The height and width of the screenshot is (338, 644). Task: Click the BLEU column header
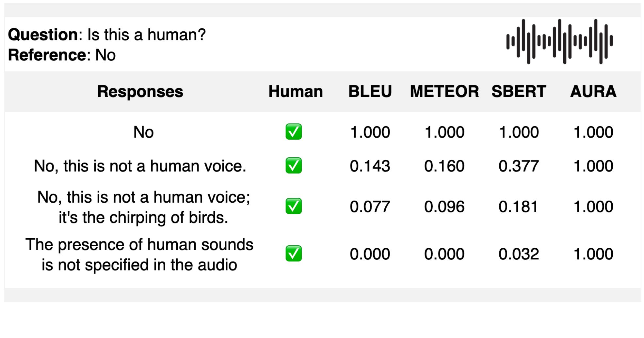(x=370, y=91)
